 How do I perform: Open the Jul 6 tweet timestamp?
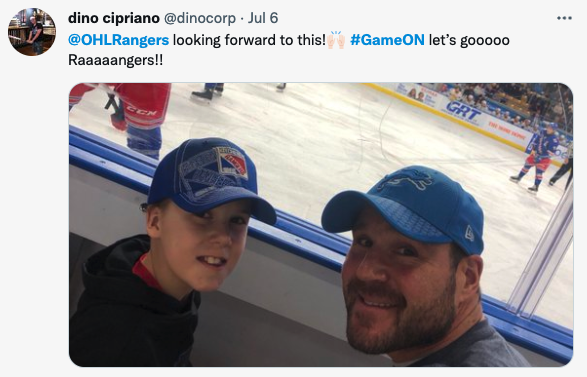point(263,18)
